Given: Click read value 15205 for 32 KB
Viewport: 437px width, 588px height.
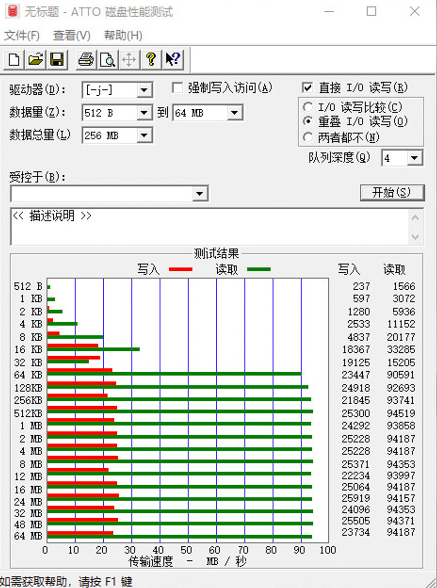Looking at the screenshot, I should [x=401, y=362].
